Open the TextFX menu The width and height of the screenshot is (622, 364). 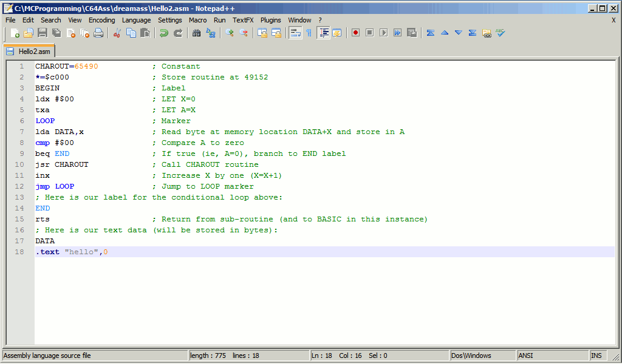pos(243,20)
